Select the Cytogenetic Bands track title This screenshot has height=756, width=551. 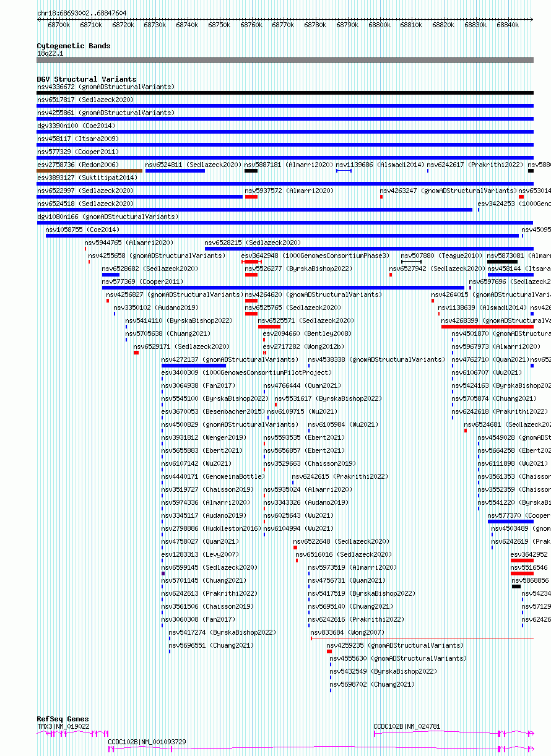tap(74, 46)
